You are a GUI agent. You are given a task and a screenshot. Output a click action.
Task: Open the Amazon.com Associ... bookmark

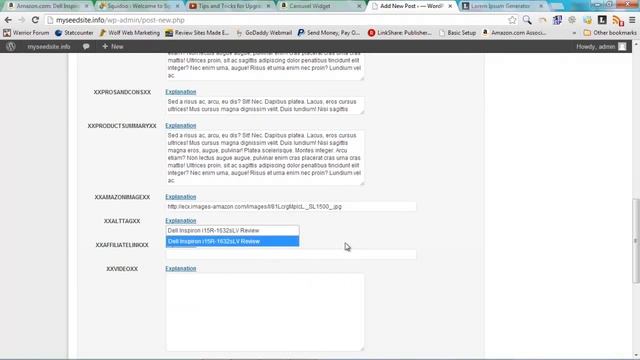[514, 33]
